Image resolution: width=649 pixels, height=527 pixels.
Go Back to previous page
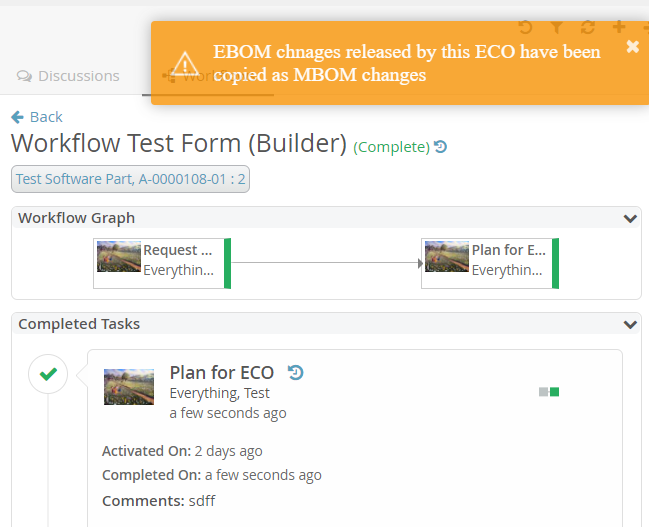[x=37, y=116]
